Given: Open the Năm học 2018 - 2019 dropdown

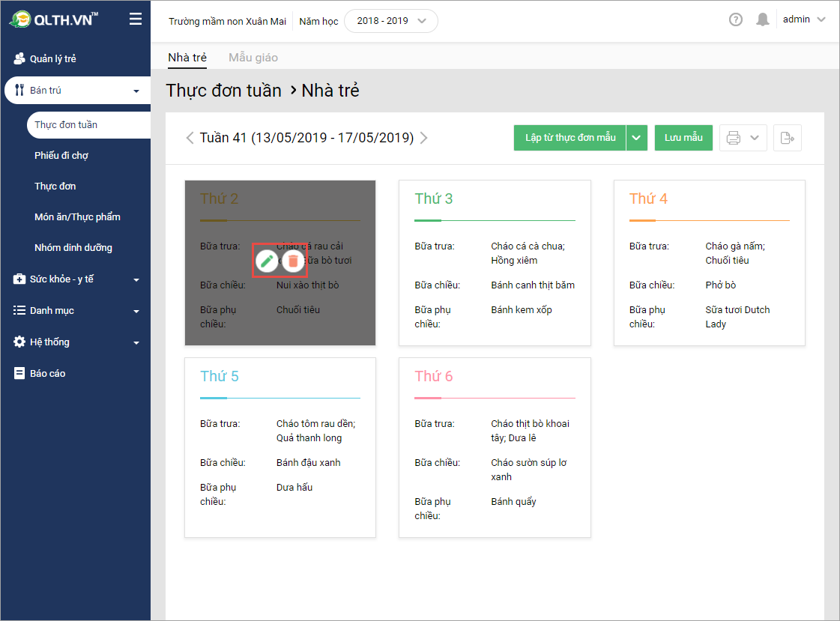Looking at the screenshot, I should coord(391,21).
